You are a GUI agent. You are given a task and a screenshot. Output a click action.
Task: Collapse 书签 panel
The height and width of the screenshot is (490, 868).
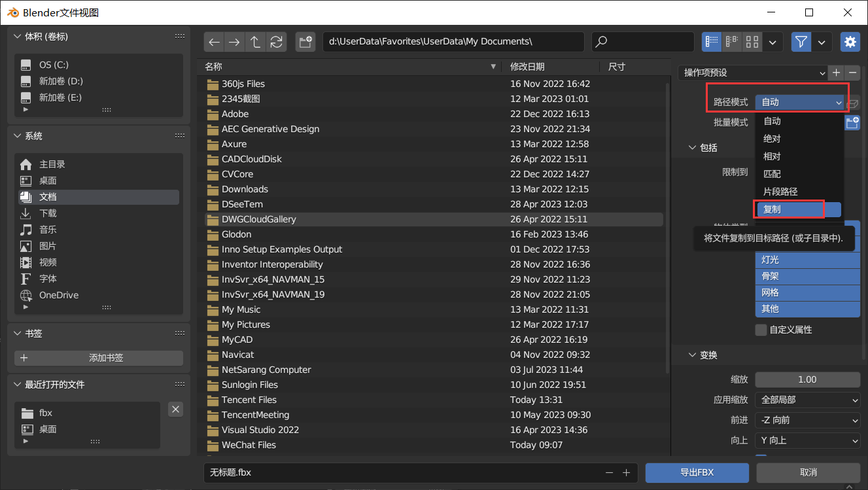coord(18,334)
